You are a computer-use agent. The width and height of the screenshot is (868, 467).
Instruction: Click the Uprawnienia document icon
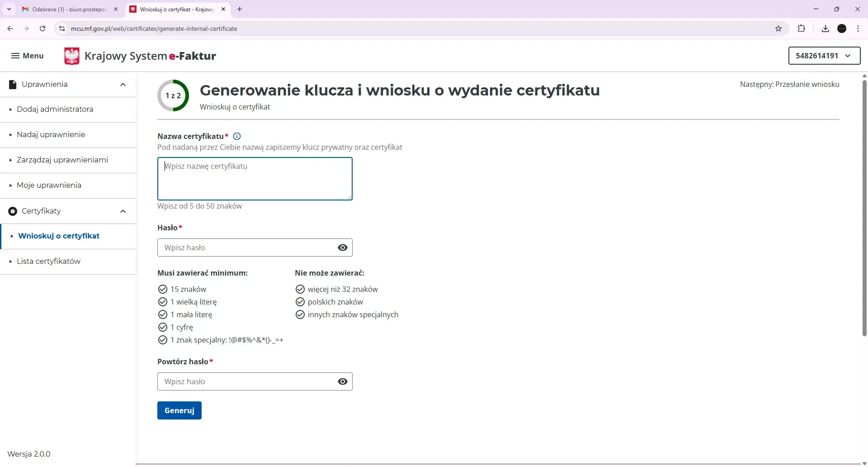(12, 84)
